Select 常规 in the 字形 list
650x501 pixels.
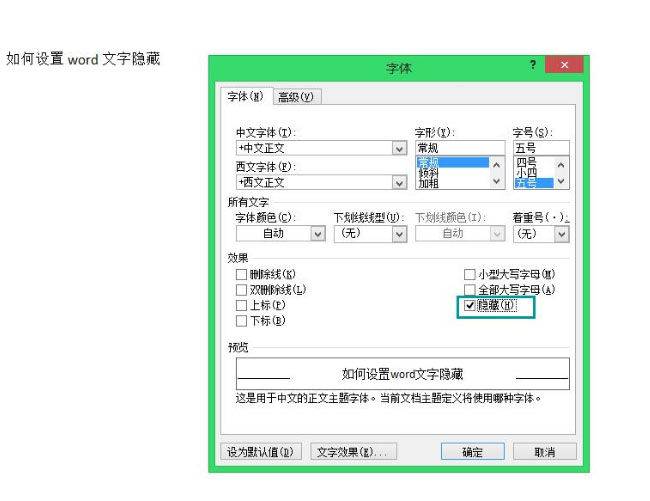(452, 162)
